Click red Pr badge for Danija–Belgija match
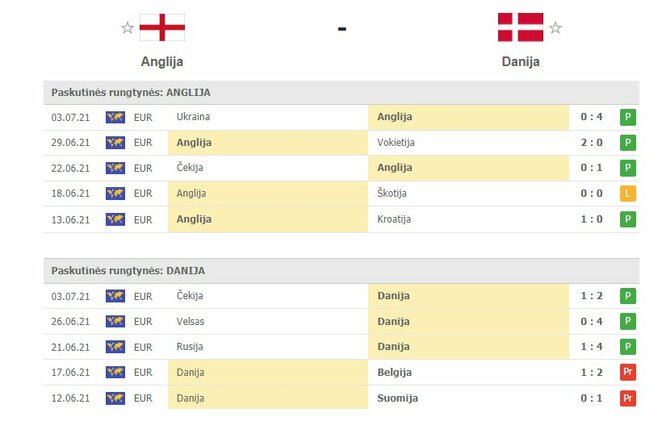 click(628, 372)
